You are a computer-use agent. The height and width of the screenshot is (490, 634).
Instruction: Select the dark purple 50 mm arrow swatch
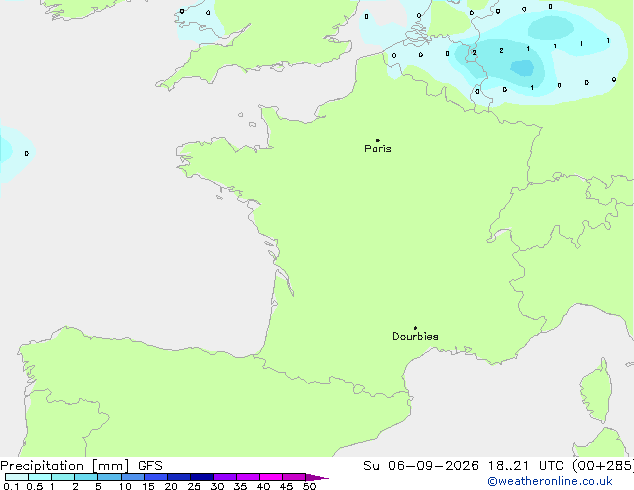pyautogui.click(x=317, y=477)
